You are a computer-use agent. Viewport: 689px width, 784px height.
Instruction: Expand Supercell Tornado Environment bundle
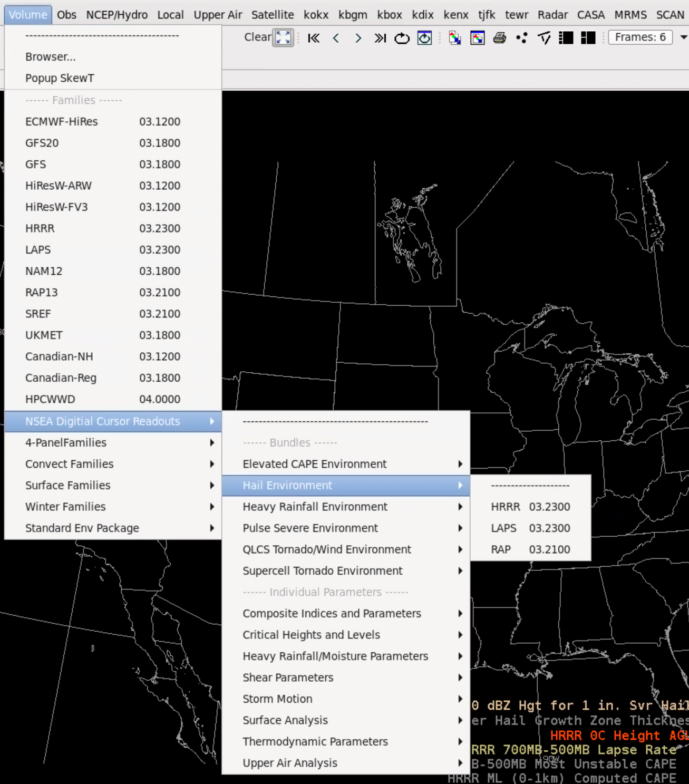click(346, 571)
